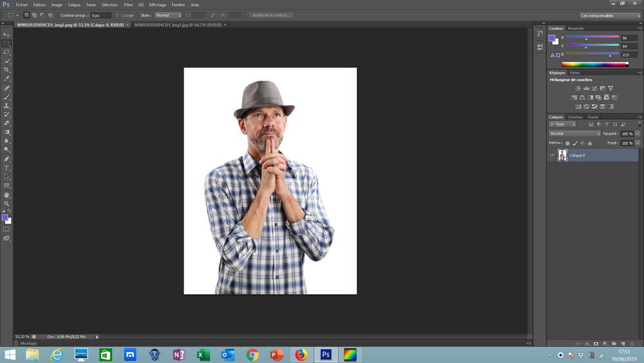Screen dimensions: 644x363
Task: Toggle lock all on layer
Action: click(x=590, y=143)
